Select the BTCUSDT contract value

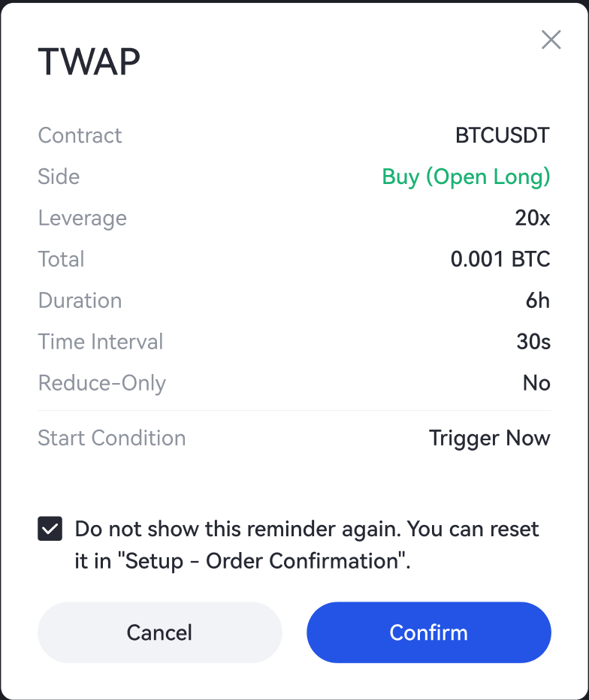coord(503,136)
